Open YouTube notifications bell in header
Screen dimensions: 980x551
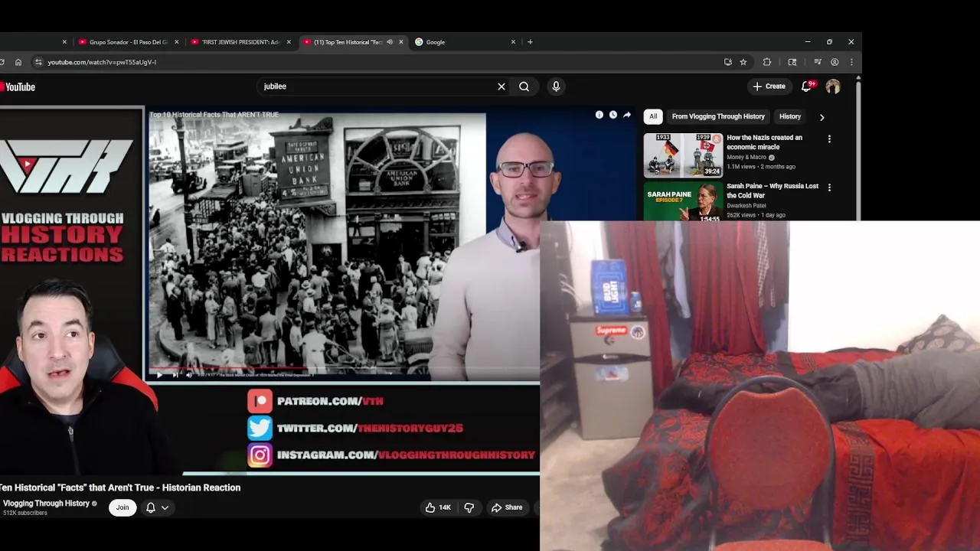pyautogui.click(x=806, y=86)
